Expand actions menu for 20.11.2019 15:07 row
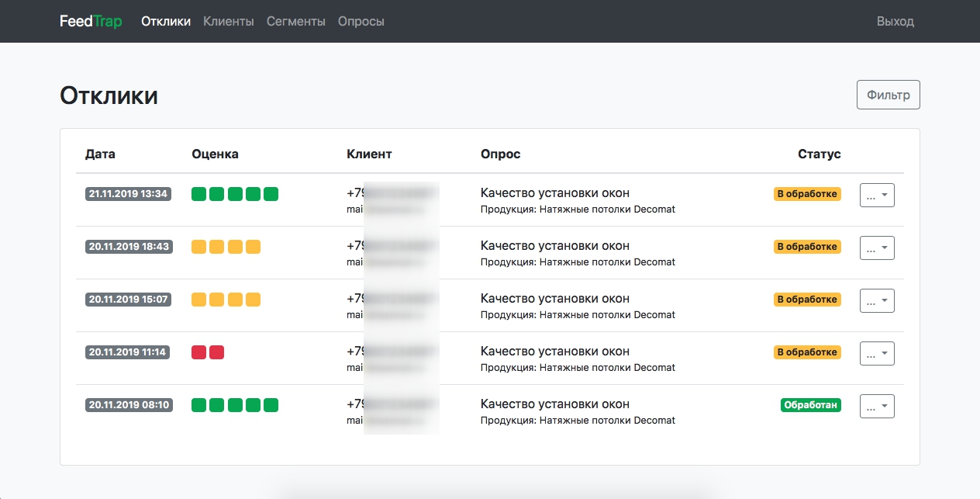The image size is (980, 499). pos(877,301)
